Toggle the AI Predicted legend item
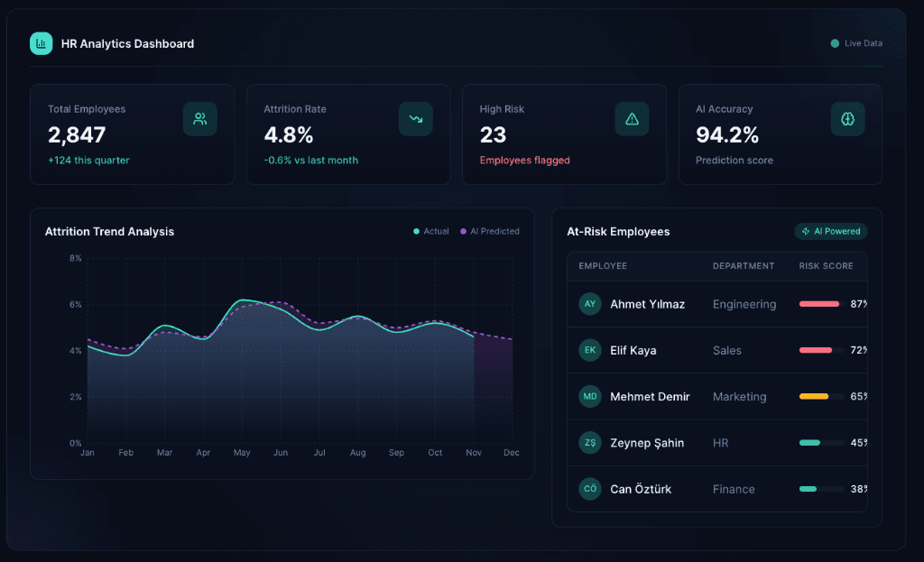The width and height of the screenshot is (924, 562). point(490,232)
